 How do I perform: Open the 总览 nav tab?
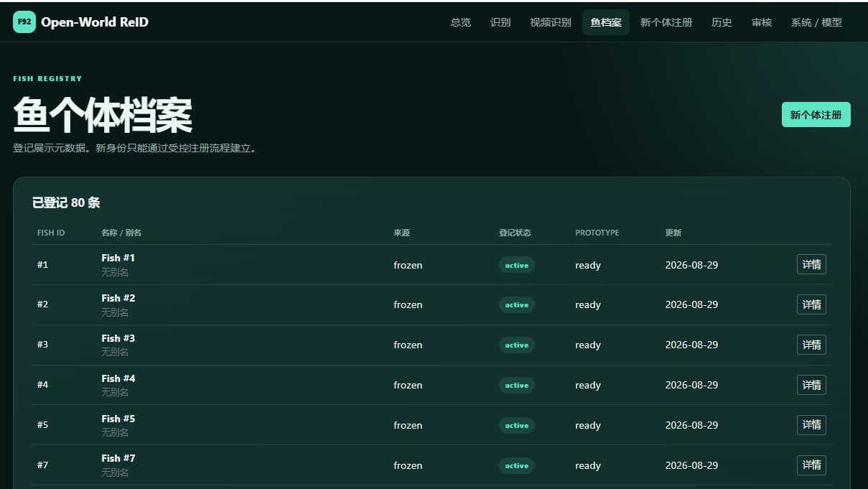coord(461,22)
